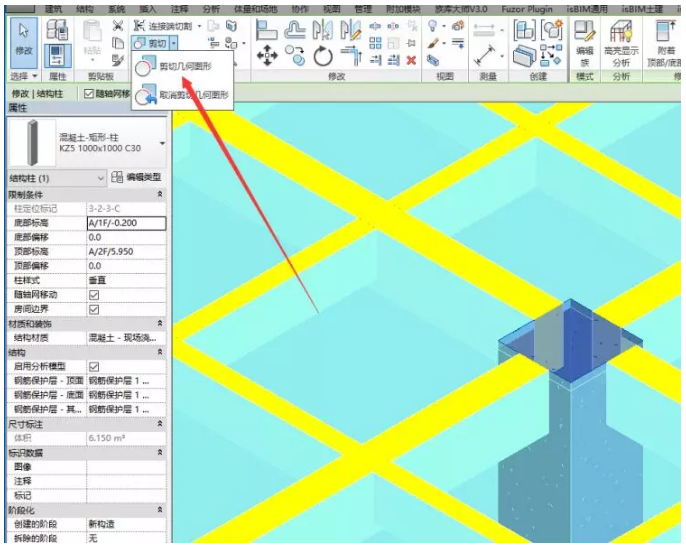The width and height of the screenshot is (686, 547).
Task: Click the Create Assembly icon
Action: click(x=524, y=30)
